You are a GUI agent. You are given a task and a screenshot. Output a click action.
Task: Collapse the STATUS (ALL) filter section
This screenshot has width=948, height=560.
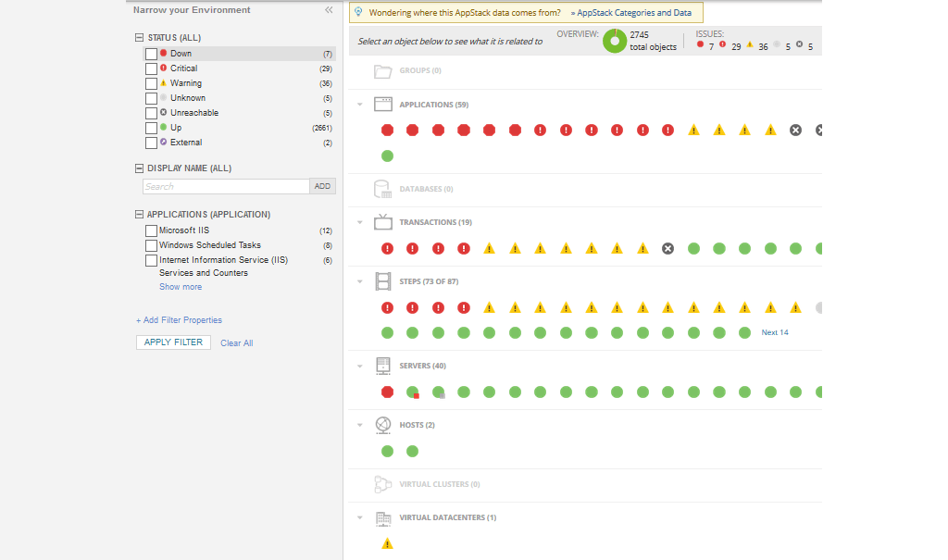pos(137,37)
